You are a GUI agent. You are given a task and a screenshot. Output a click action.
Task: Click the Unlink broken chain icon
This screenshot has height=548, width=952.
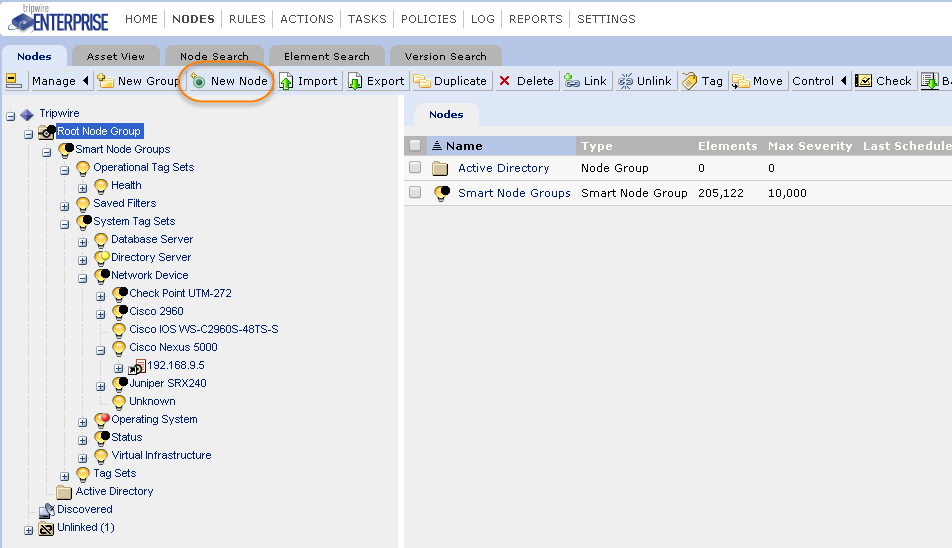[625, 81]
